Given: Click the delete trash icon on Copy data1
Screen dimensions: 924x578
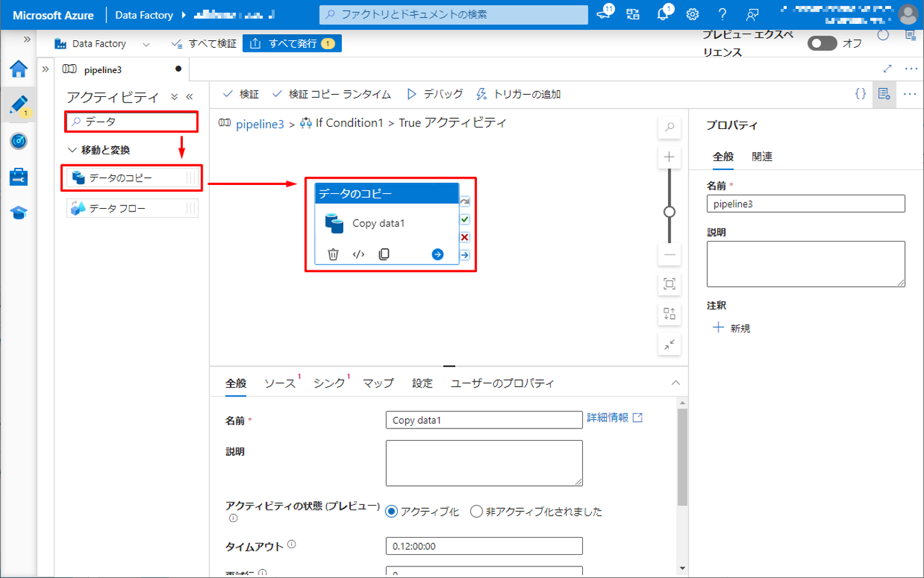Looking at the screenshot, I should (333, 255).
